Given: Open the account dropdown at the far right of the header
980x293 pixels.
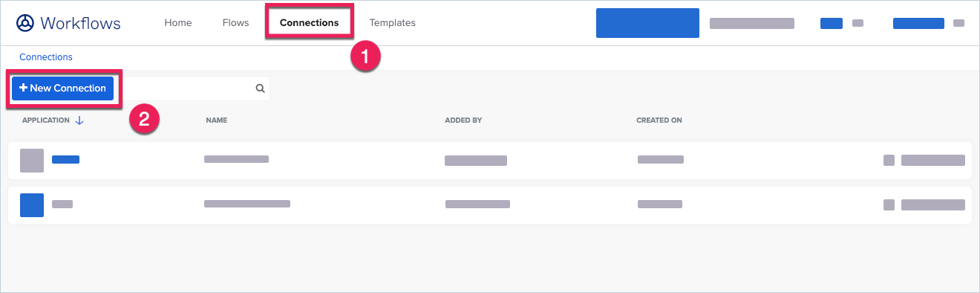Looking at the screenshot, I should (958, 23).
